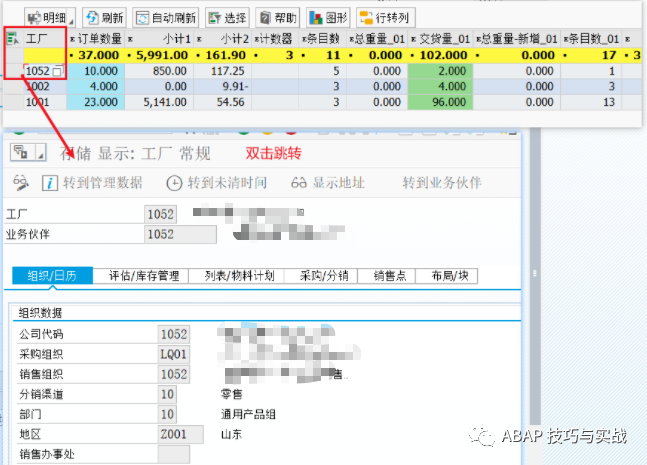This screenshot has width=647, height=465.
Task: Click order quantity cell 23.000
Action: pos(96,102)
